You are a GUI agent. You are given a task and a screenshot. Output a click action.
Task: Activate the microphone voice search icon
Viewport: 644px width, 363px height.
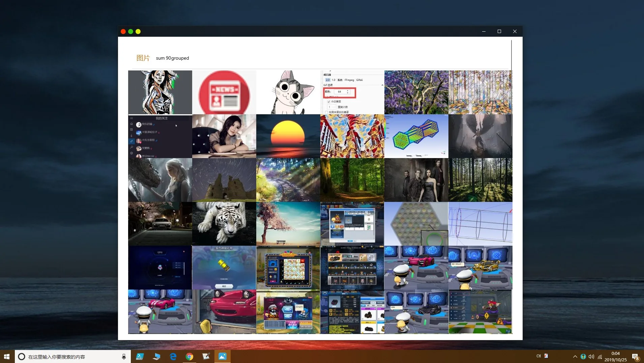point(124,357)
